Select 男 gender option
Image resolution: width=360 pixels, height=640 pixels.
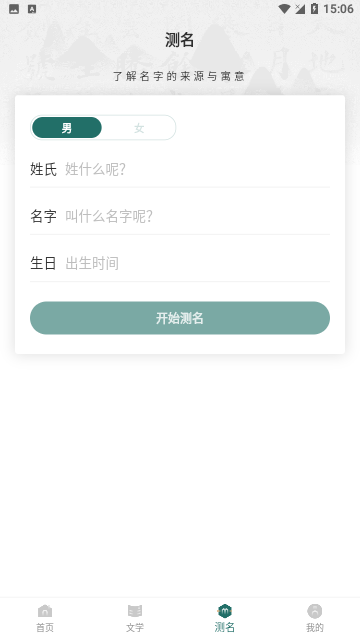[67, 128]
